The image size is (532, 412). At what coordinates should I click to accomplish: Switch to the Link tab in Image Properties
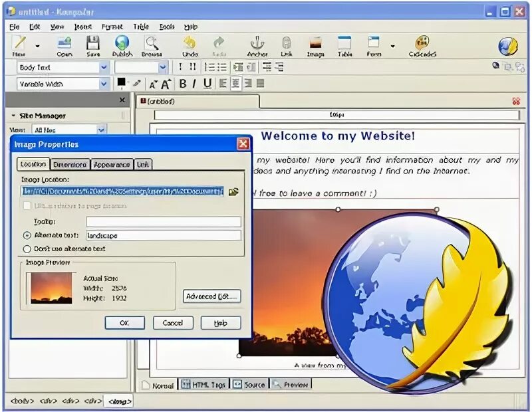point(143,164)
